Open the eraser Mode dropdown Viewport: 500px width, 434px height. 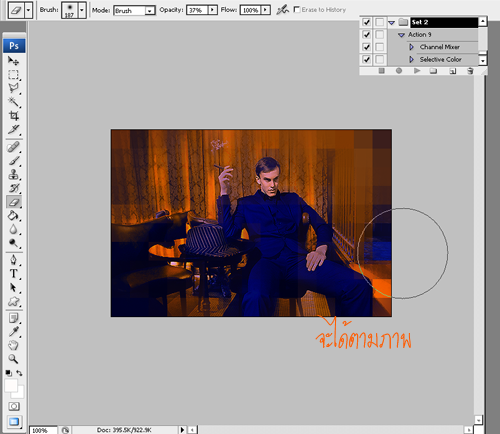[x=134, y=11]
